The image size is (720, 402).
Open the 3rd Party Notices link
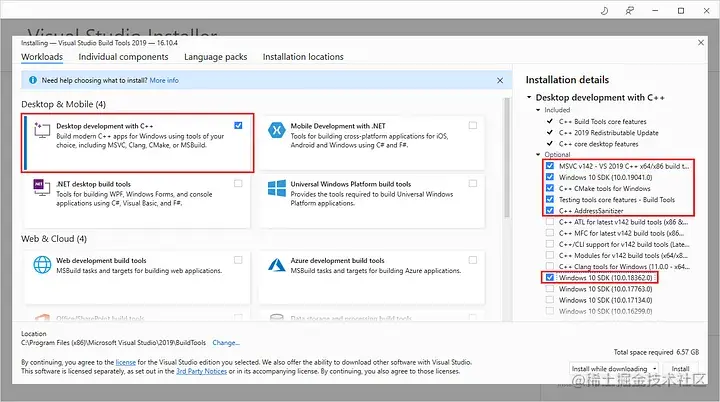[x=202, y=371]
